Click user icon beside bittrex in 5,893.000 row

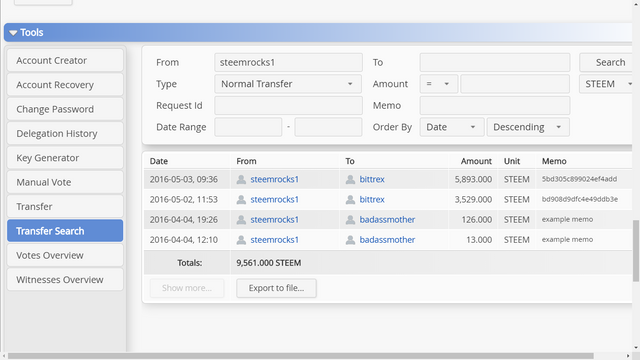350,179
